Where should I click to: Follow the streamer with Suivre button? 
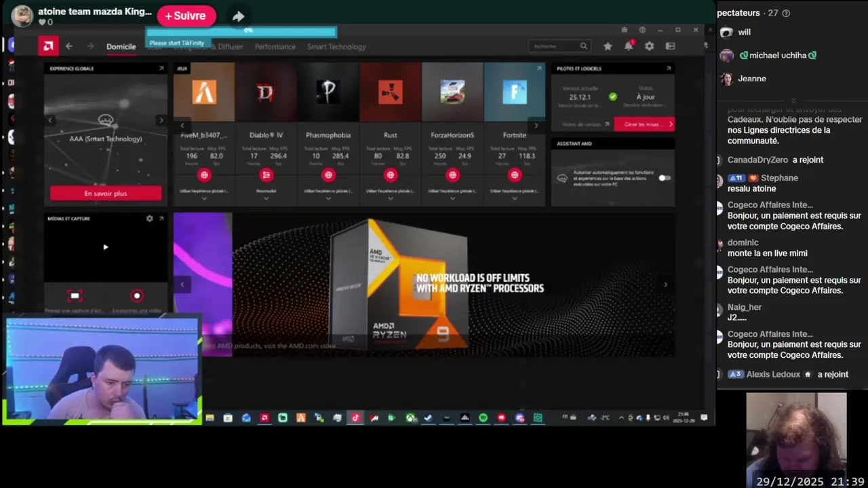point(186,16)
